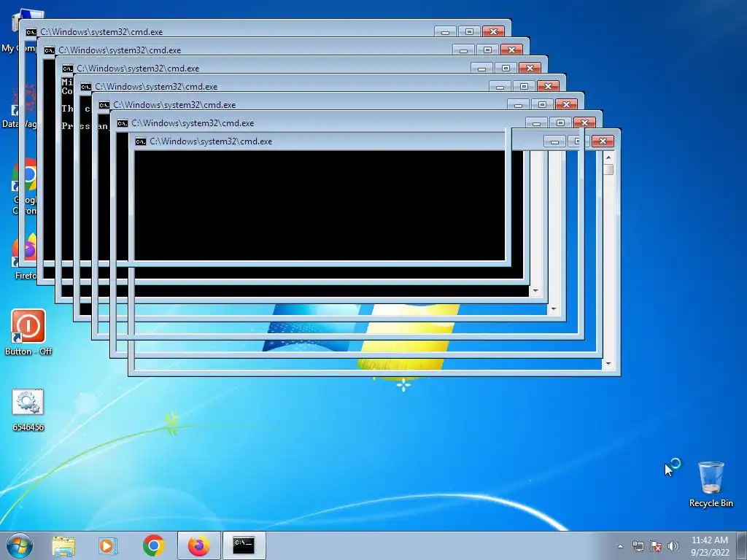Open the clock showing 11:42 AM
Image resolution: width=747 pixels, height=560 pixels.
pyautogui.click(x=710, y=546)
